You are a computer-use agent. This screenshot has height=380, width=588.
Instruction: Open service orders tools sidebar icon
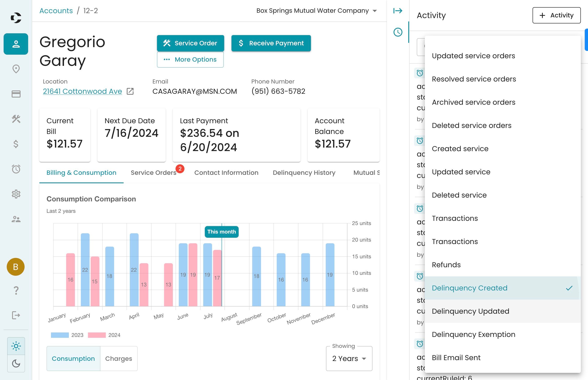pyautogui.click(x=16, y=119)
